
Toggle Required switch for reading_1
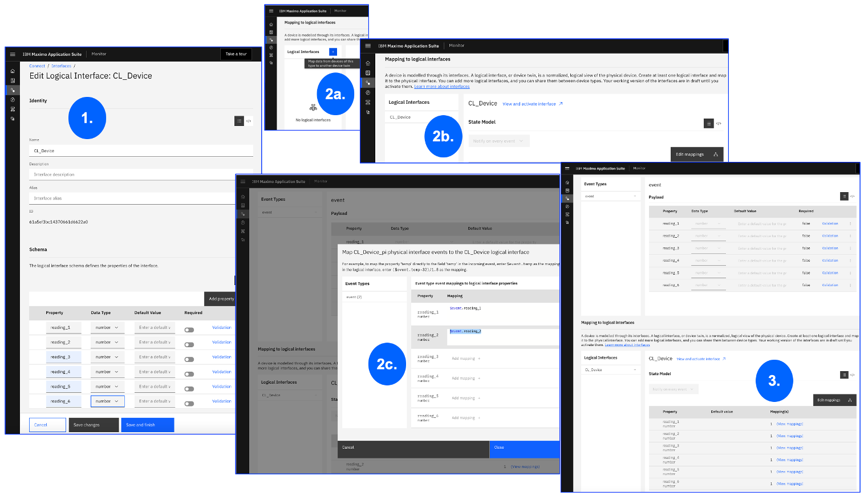coord(189,330)
